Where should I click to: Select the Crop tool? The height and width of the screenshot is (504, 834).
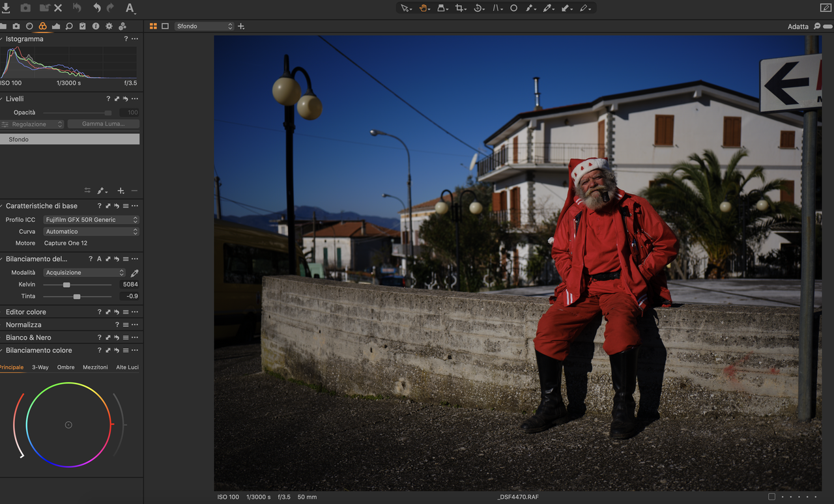pyautogui.click(x=461, y=8)
